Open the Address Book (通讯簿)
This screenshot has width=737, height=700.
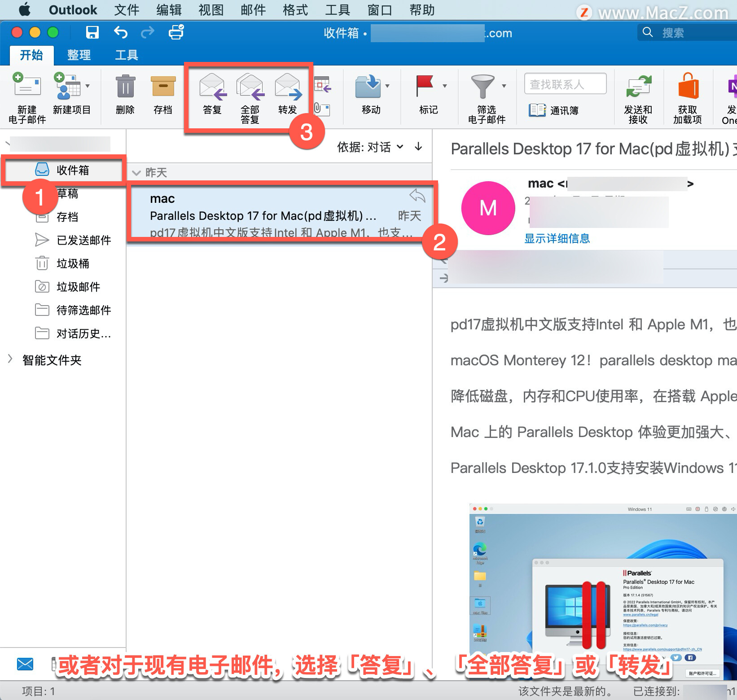553,110
